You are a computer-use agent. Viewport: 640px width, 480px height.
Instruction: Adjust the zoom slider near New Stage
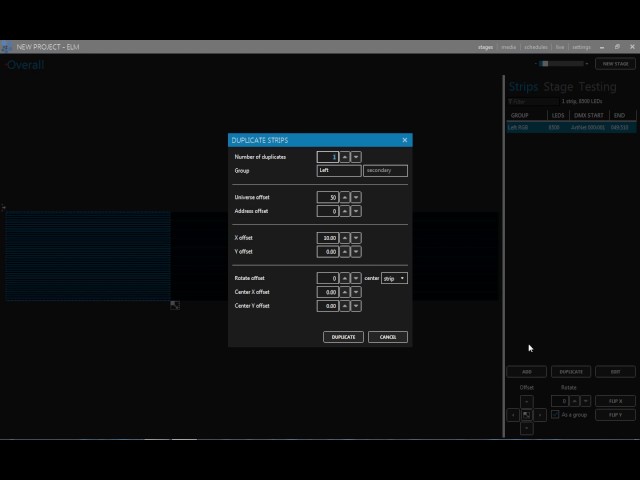point(561,64)
